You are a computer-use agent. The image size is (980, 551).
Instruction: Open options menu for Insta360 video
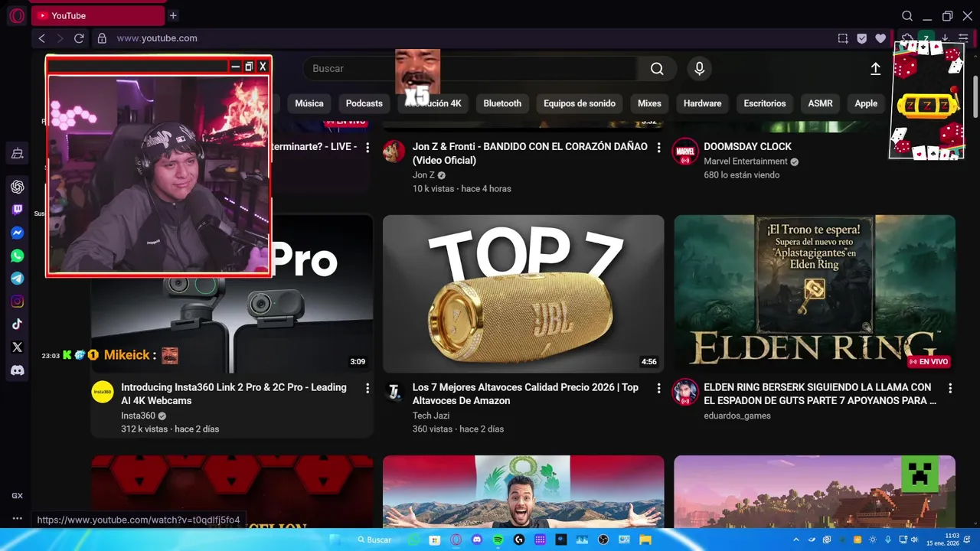pyautogui.click(x=367, y=389)
